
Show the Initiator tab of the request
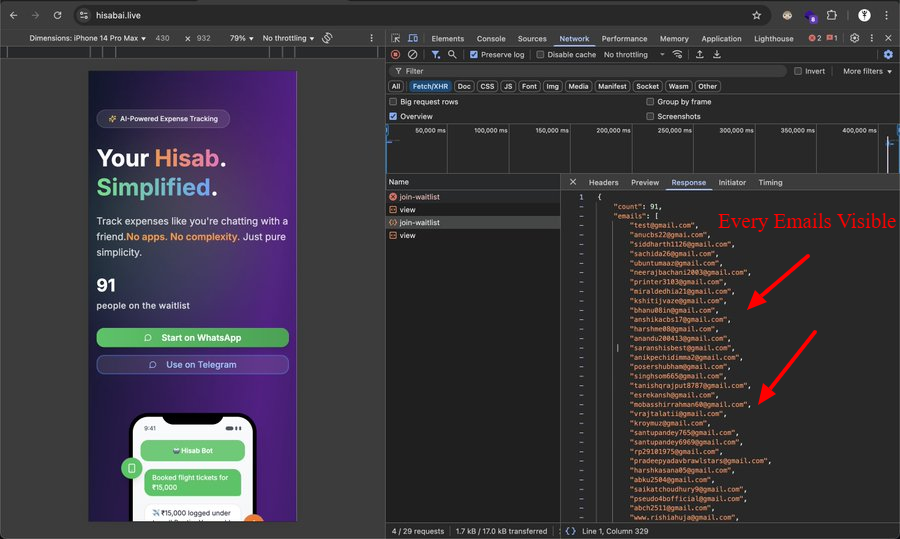(732, 183)
